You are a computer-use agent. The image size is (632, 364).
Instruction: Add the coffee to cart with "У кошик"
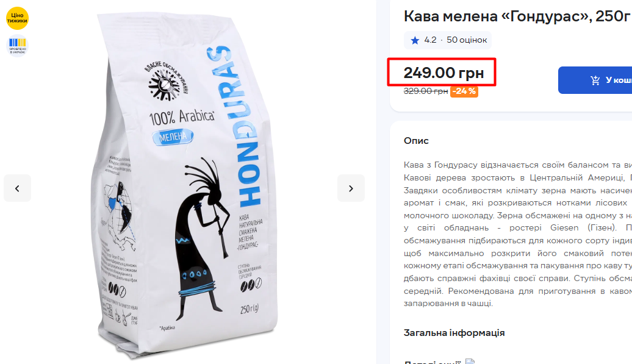click(x=595, y=80)
